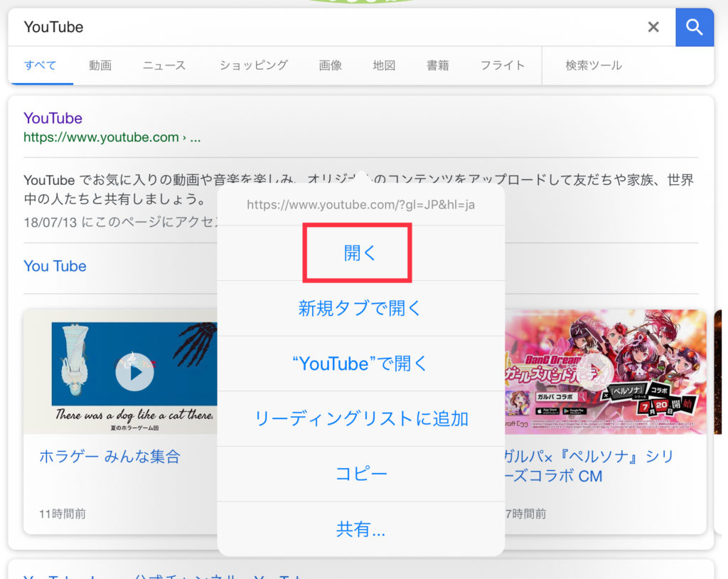The image size is (728, 579).
Task: Open the 地図 tab
Action: point(384,65)
